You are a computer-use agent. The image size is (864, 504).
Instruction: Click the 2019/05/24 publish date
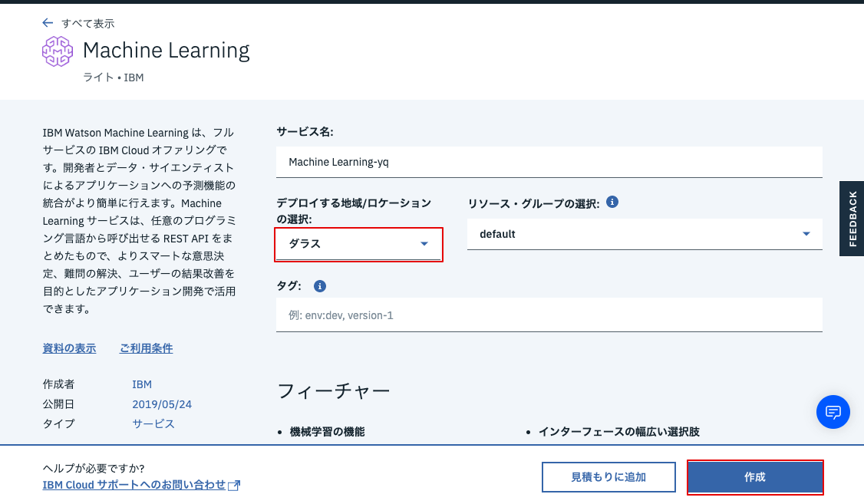pyautogui.click(x=162, y=404)
